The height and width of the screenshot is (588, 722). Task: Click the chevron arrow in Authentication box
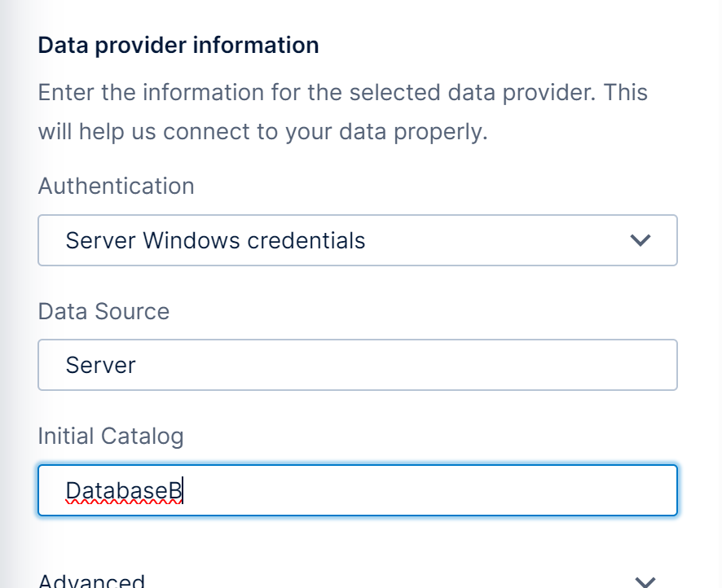[x=641, y=240]
